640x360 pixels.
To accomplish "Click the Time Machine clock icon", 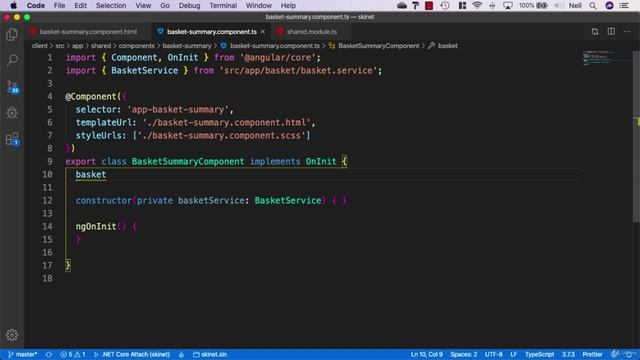I will coord(445,5).
